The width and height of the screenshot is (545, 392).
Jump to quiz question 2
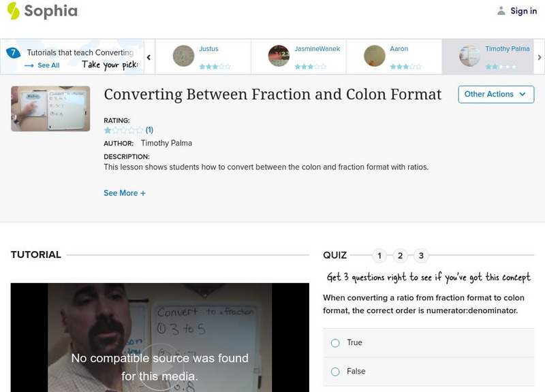click(401, 256)
